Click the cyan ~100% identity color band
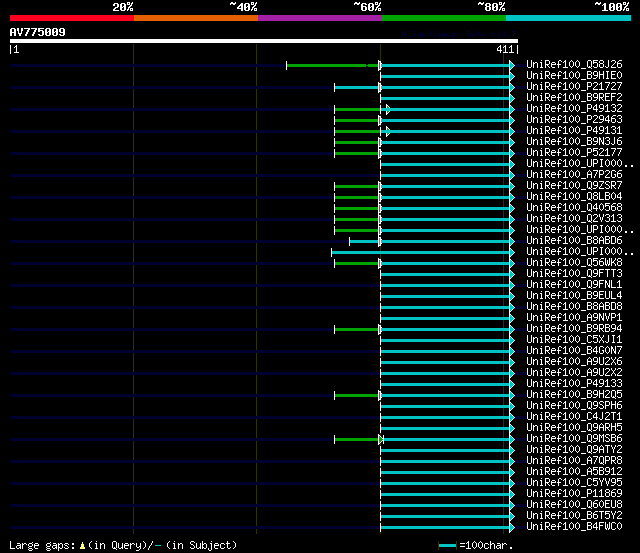640x553 pixels. [x=569, y=18]
